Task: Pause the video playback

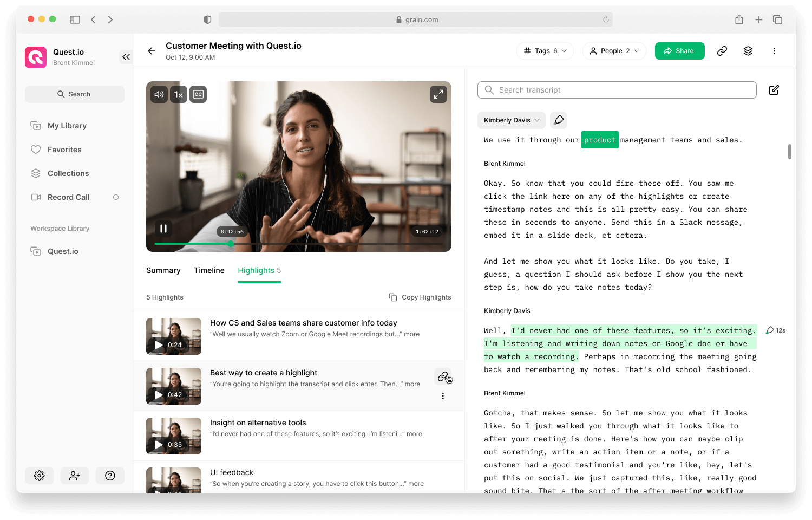Action: [x=163, y=229]
